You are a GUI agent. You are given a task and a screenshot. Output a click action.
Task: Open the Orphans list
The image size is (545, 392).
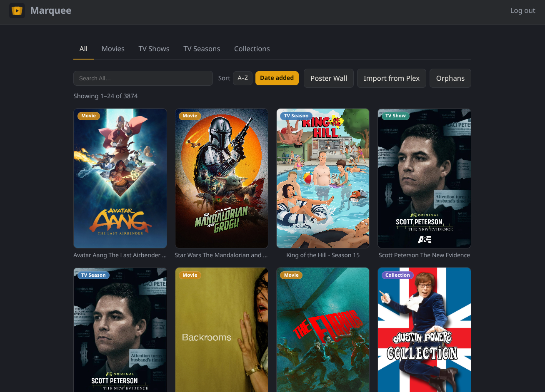(x=450, y=78)
